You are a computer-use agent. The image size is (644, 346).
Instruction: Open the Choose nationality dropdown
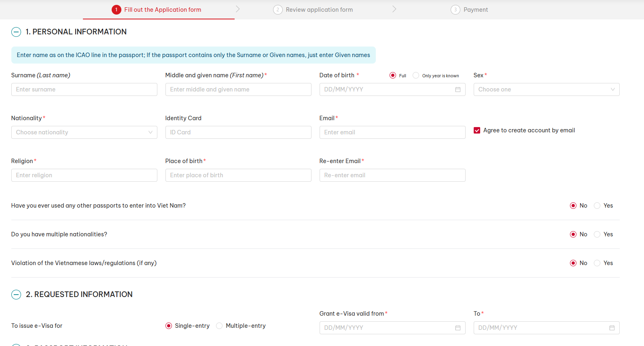click(x=84, y=132)
